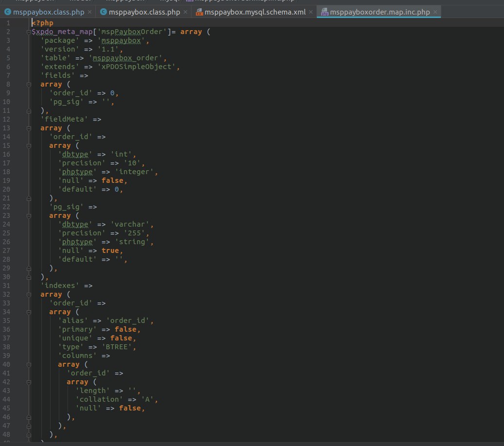Image resolution: width=504 pixels, height=446 pixels.
Task: Click the 'A' collation value
Action: click(x=147, y=399)
